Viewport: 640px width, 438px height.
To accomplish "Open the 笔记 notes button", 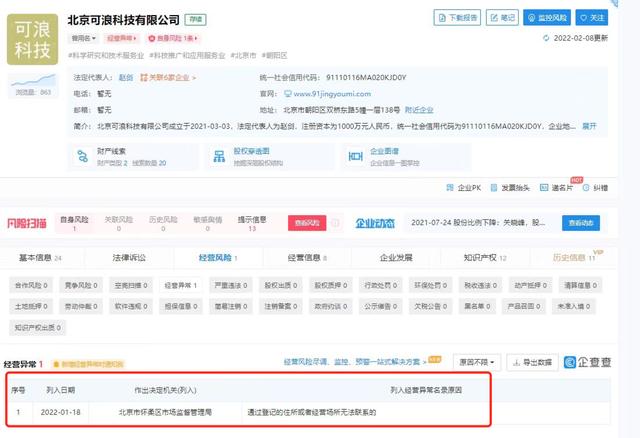I will click(502, 18).
